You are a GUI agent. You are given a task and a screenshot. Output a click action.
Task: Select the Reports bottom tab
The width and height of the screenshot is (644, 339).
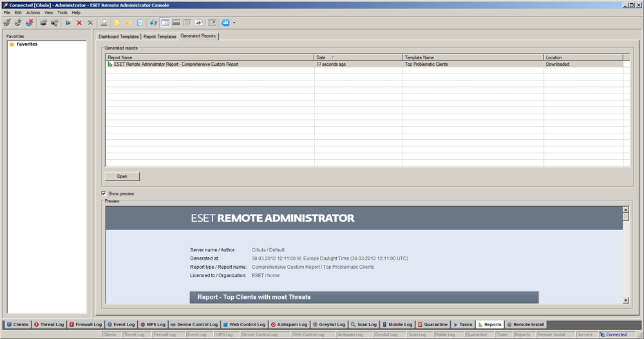489,325
